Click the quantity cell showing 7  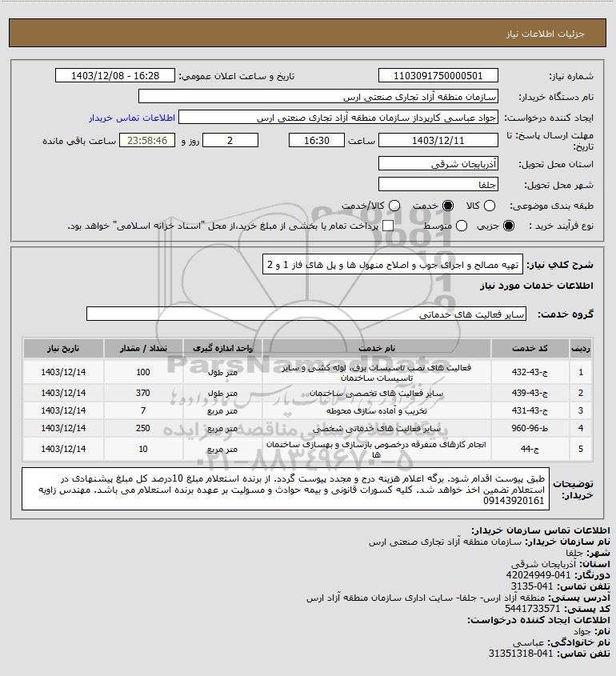coord(143,411)
